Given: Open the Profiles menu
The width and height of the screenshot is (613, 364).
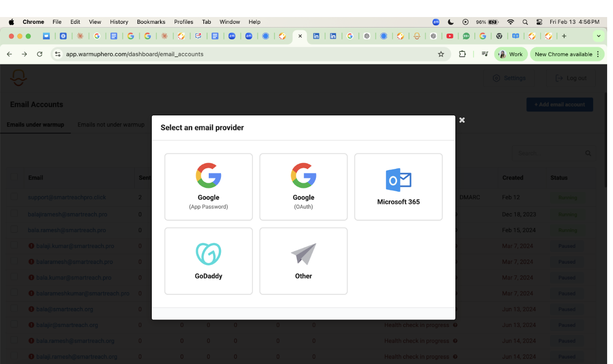Looking at the screenshot, I should coord(183,22).
